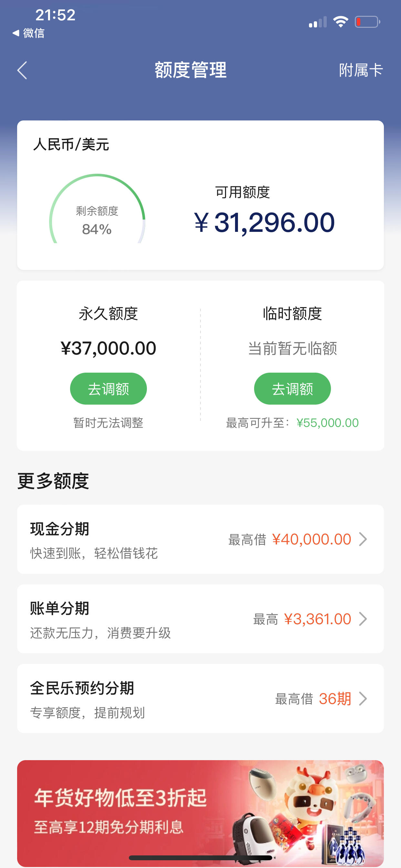Tap the battery icon in status bar
This screenshot has height=868, width=401.
pyautogui.click(x=367, y=22)
